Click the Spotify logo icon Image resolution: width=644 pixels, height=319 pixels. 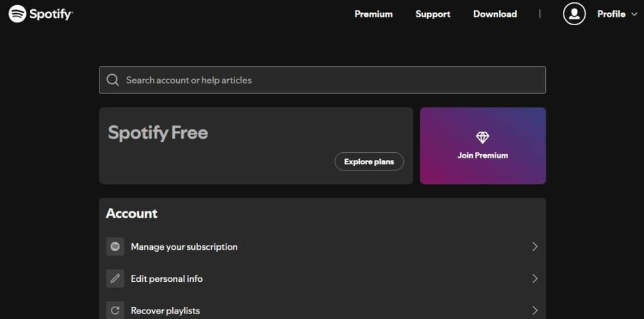click(18, 14)
